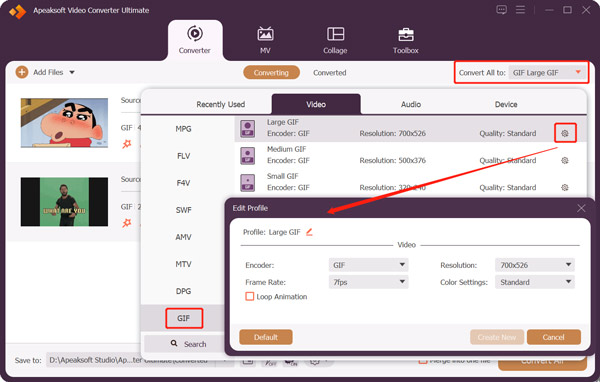This screenshot has width=600, height=382.
Task: Open the Encoder dropdown
Action: point(368,265)
